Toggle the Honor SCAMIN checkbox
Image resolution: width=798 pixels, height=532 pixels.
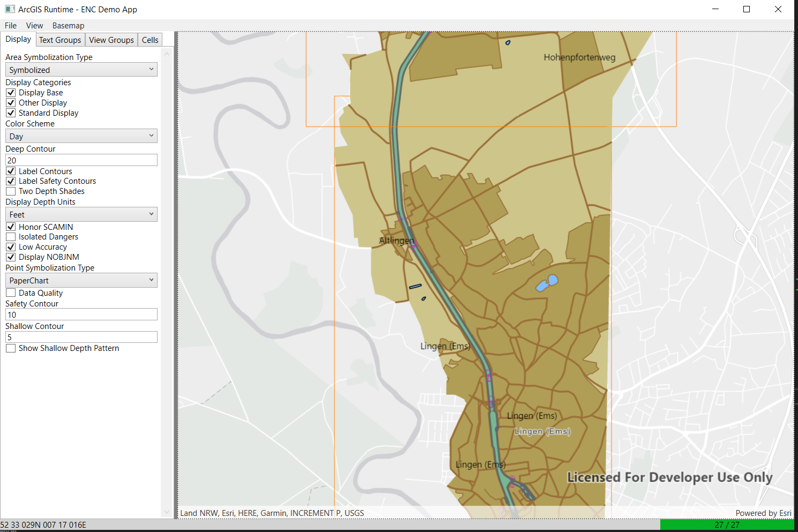[11, 227]
